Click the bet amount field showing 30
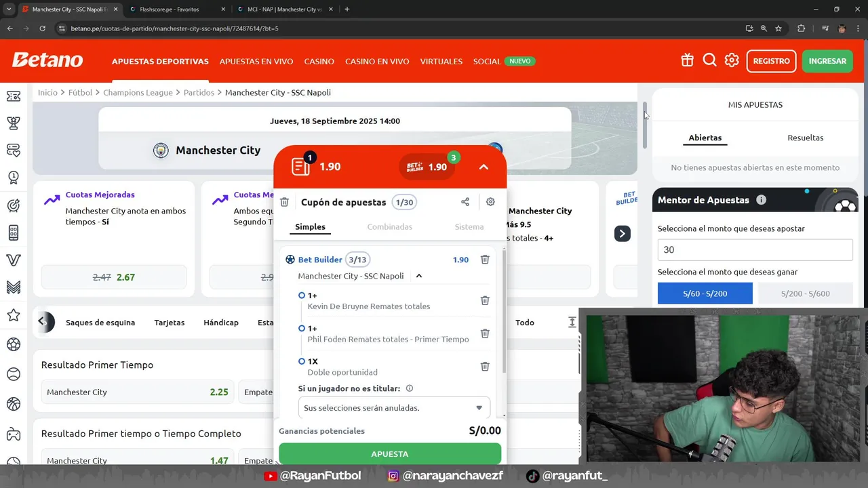This screenshot has width=868, height=488. (x=755, y=249)
